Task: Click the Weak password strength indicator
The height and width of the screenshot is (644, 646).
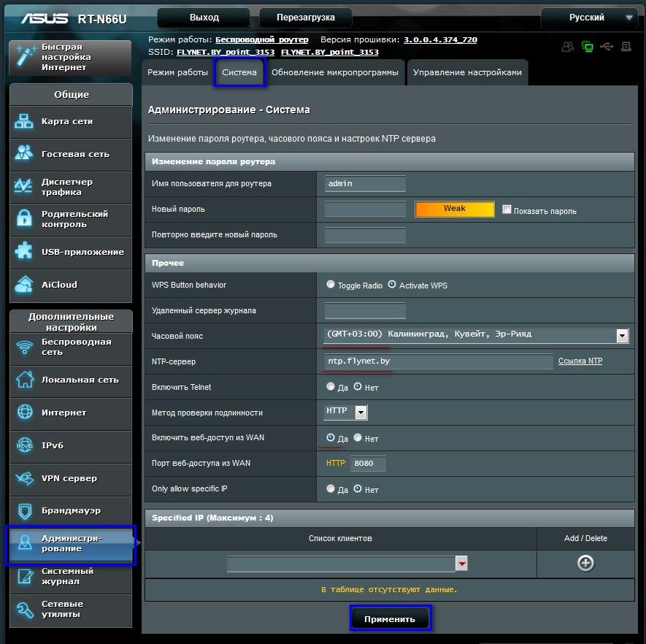Action: click(x=455, y=209)
